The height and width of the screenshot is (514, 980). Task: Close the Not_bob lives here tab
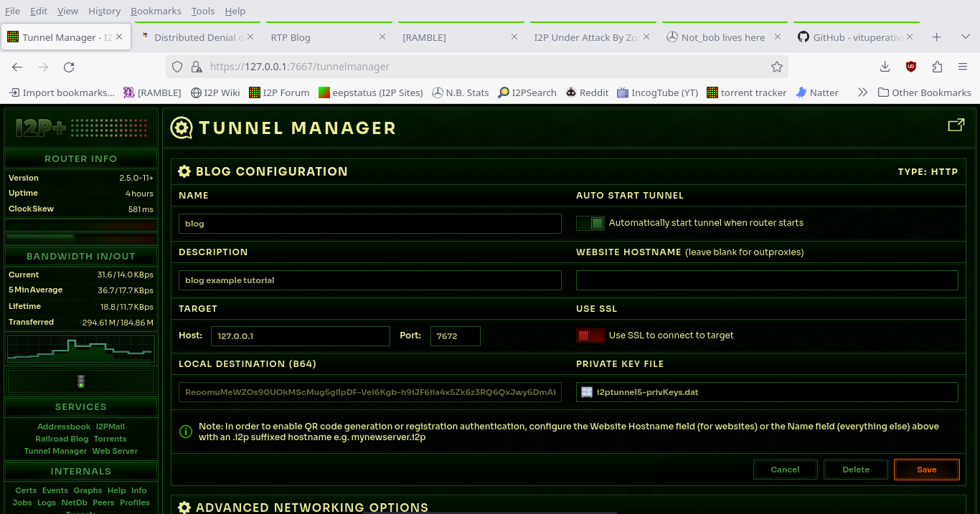pyautogui.click(x=778, y=37)
